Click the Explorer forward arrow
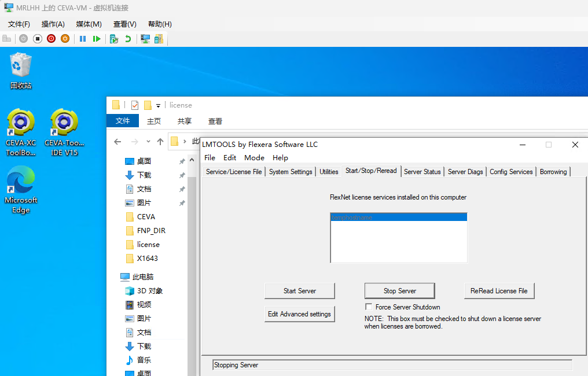 click(135, 142)
